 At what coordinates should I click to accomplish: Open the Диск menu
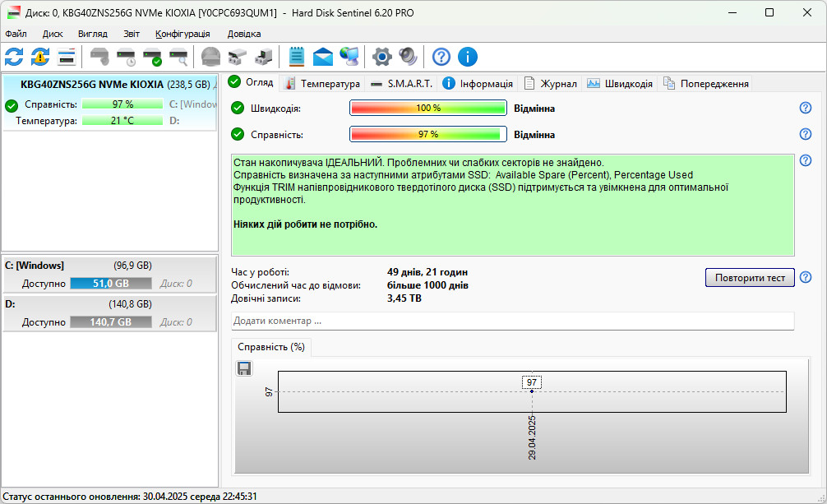[53, 34]
